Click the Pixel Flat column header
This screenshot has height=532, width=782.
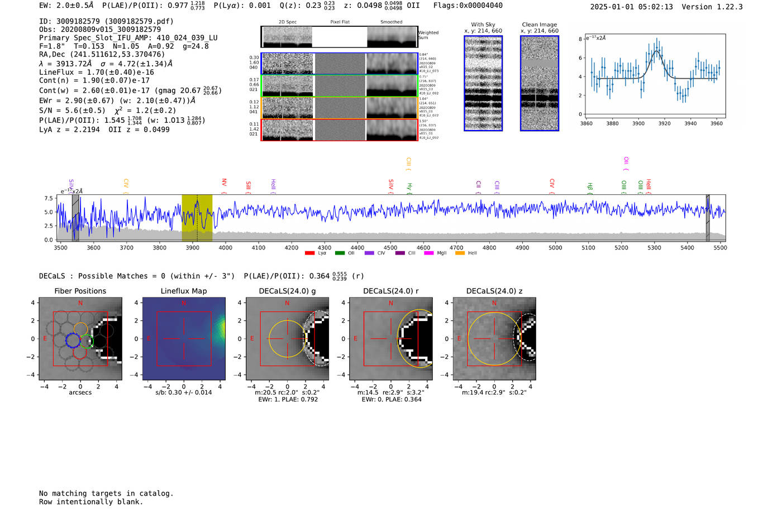point(340,22)
